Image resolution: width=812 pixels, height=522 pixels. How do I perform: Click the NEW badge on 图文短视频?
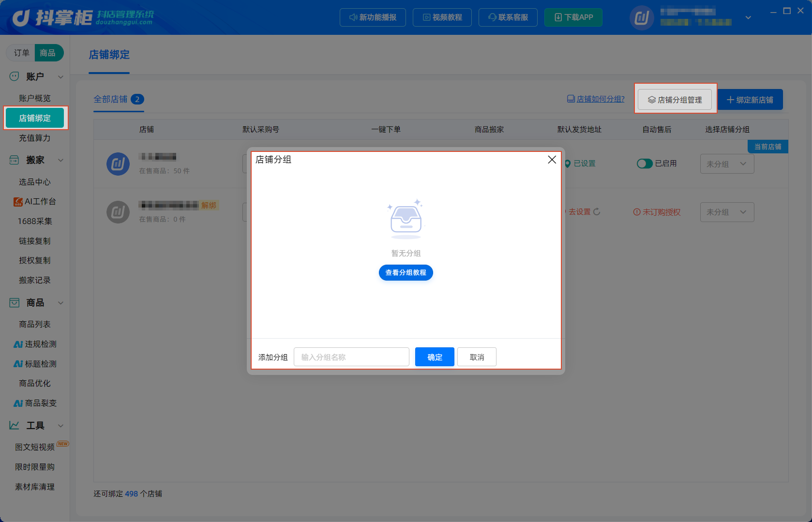tap(63, 444)
